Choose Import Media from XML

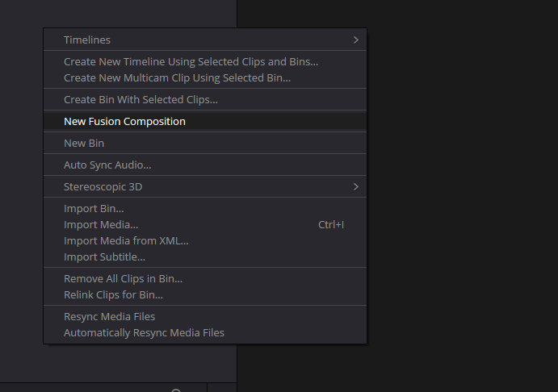point(126,241)
